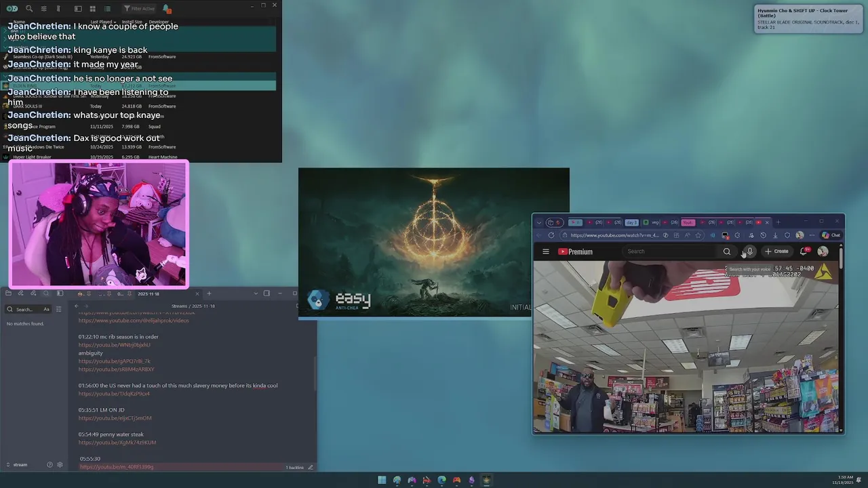This screenshot has width=868, height=488.
Task: Click the youtube.com address bar
Action: click(615, 235)
